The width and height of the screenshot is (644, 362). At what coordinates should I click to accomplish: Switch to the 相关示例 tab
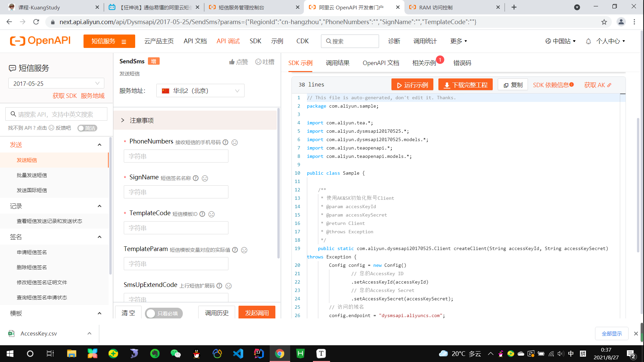coord(424,63)
